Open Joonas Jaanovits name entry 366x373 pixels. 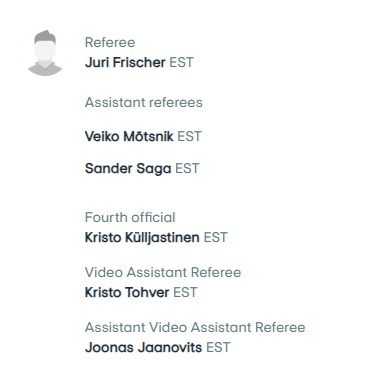[143, 347]
